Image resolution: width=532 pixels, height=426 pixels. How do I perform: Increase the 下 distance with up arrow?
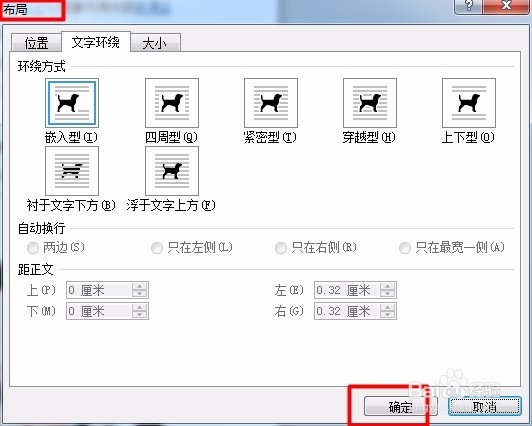tap(139, 307)
